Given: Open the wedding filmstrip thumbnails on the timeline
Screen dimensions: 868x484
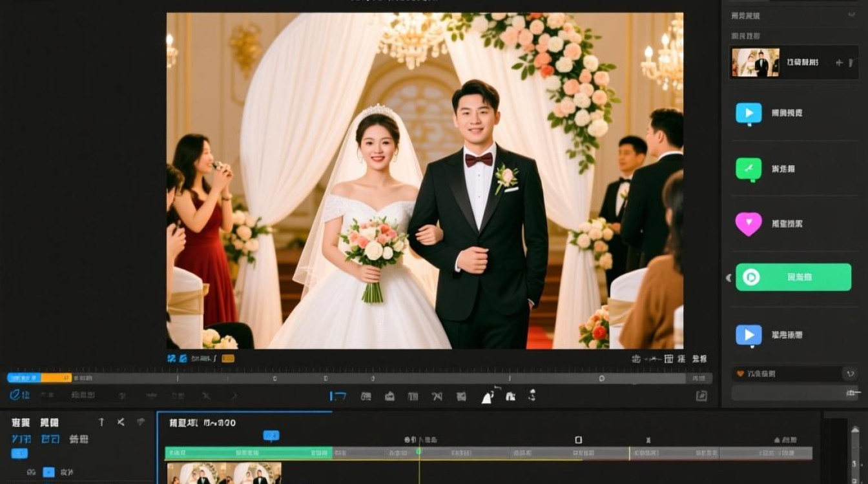Looking at the screenshot, I should tap(224, 473).
